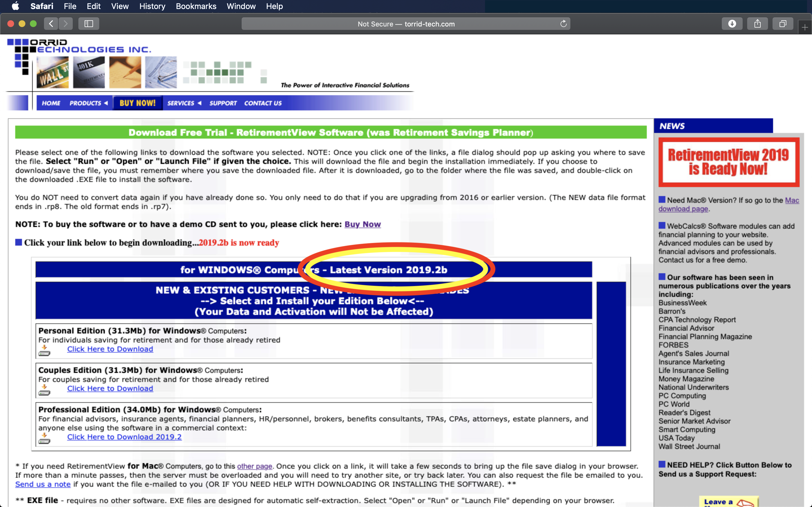Reload the page with refresh icon

[x=563, y=24]
